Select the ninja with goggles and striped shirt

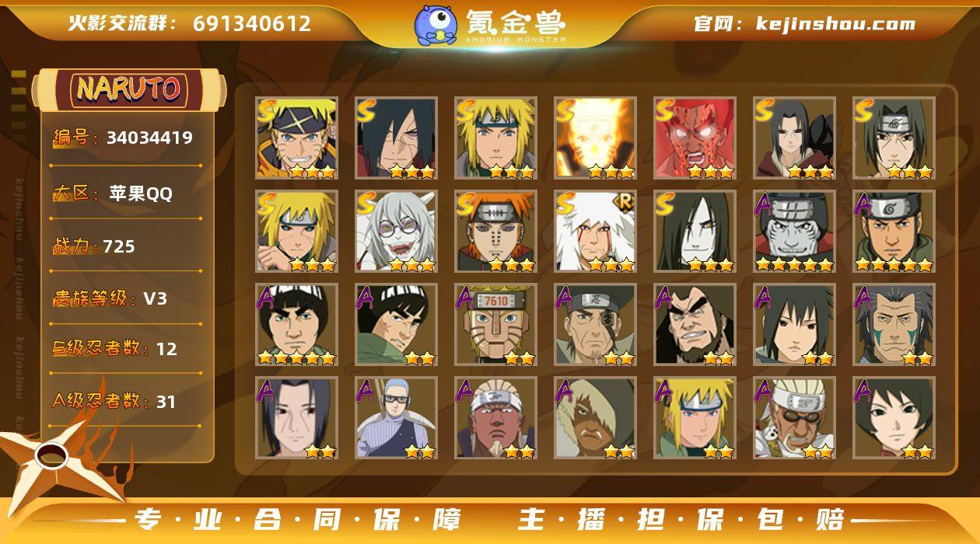pyautogui.click(x=396, y=418)
